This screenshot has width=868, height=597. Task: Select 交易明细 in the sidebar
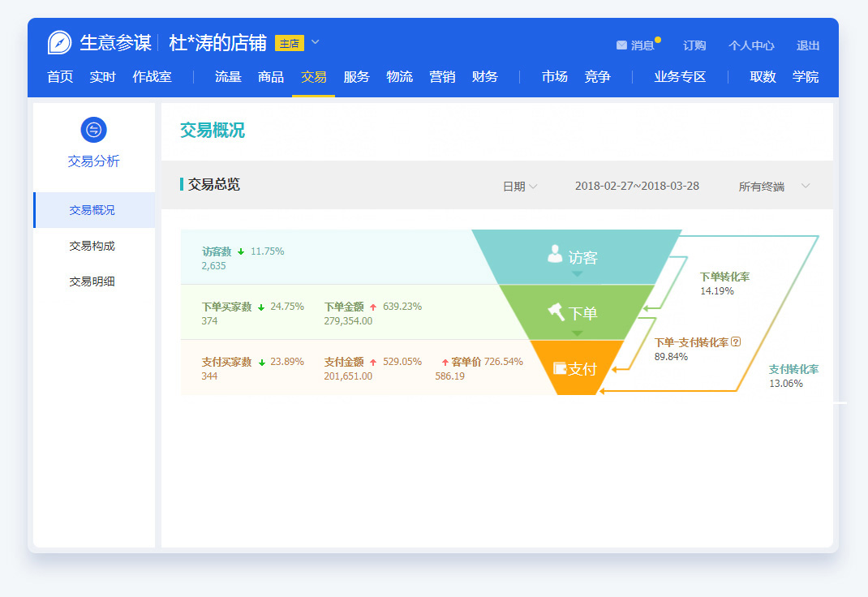coord(92,281)
